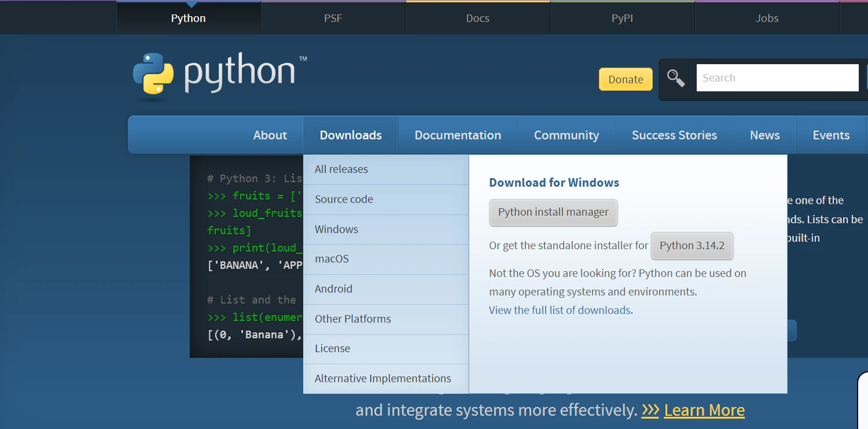The image size is (868, 429).
Task: Click the Python install manager button
Action: (x=553, y=212)
